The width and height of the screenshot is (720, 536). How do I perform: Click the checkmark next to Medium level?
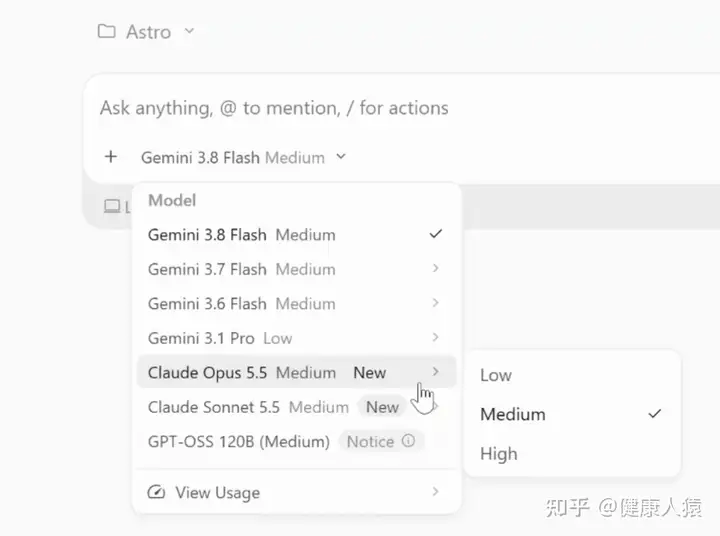pyautogui.click(x=655, y=414)
